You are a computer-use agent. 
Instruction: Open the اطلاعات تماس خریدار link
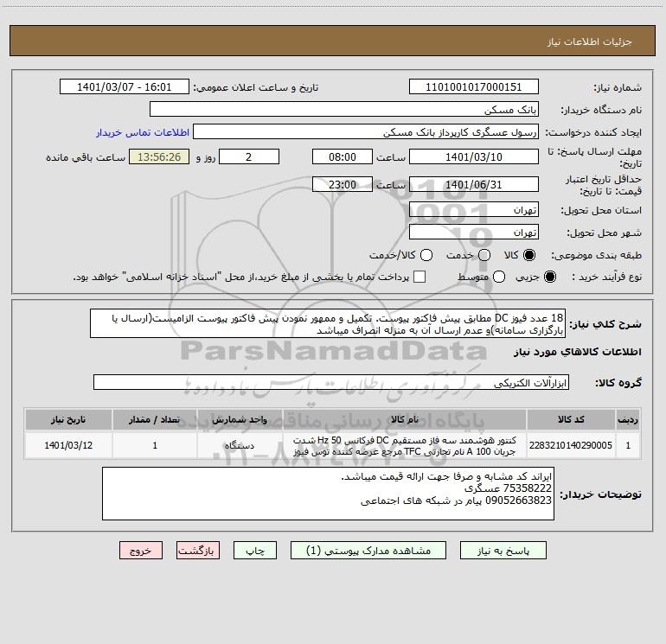[x=143, y=132]
